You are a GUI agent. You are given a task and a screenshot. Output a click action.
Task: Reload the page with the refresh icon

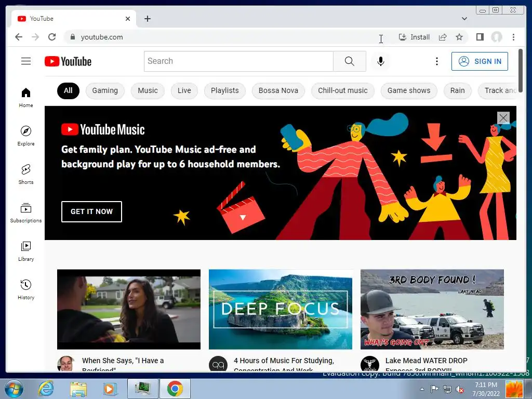click(52, 37)
